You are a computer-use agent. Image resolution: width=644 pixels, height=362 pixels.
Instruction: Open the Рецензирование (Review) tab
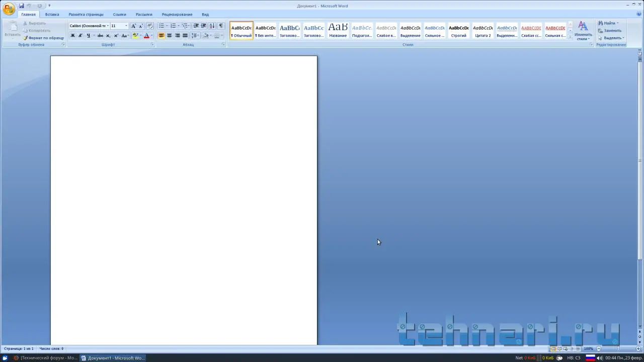point(177,15)
